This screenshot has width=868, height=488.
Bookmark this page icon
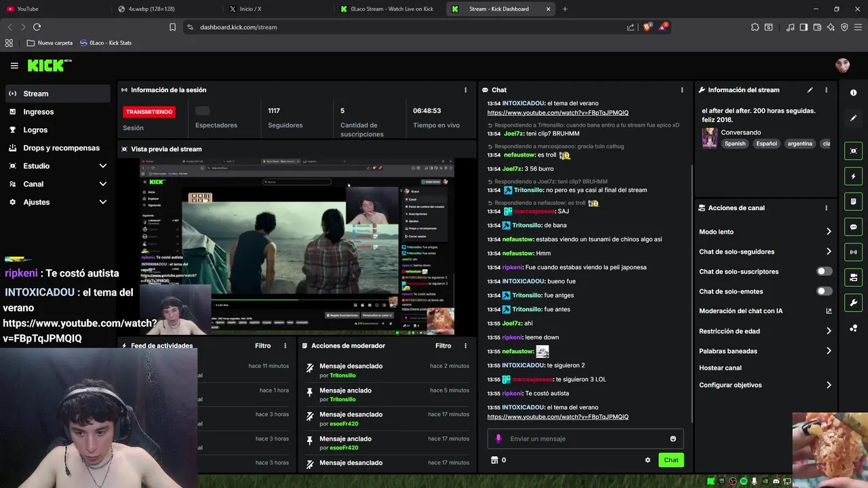[x=172, y=27]
